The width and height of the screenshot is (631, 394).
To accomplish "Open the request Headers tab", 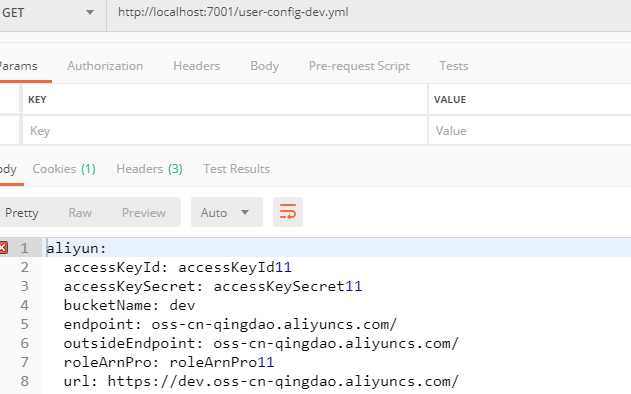I will click(197, 66).
